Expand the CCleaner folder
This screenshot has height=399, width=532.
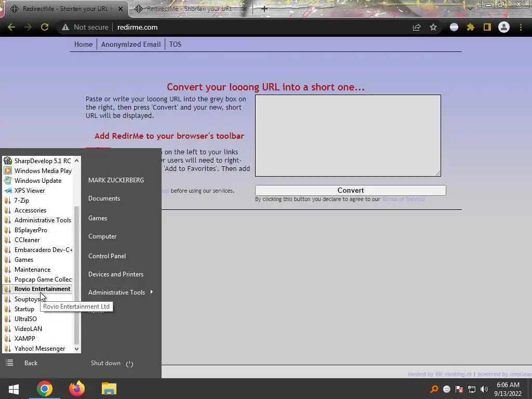pyautogui.click(x=37, y=240)
